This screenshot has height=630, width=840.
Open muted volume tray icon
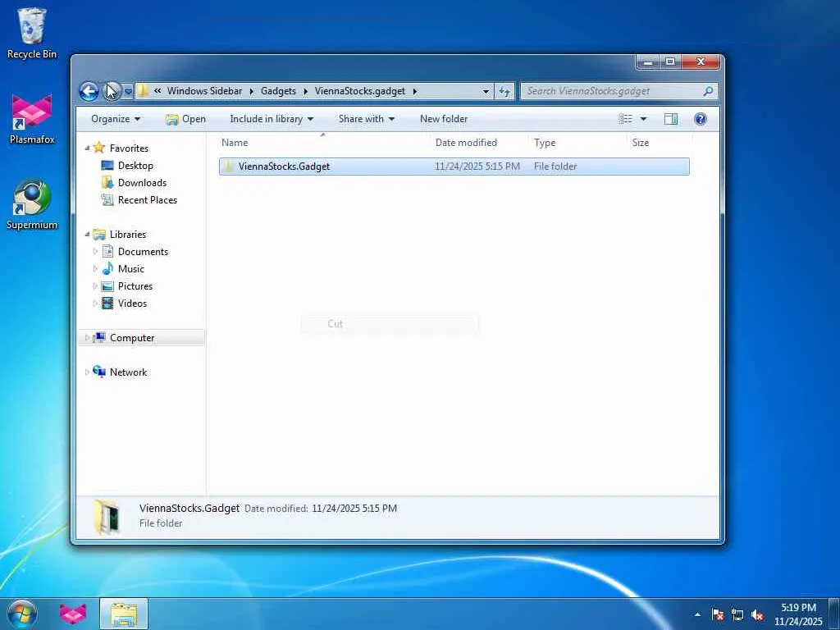pos(757,615)
